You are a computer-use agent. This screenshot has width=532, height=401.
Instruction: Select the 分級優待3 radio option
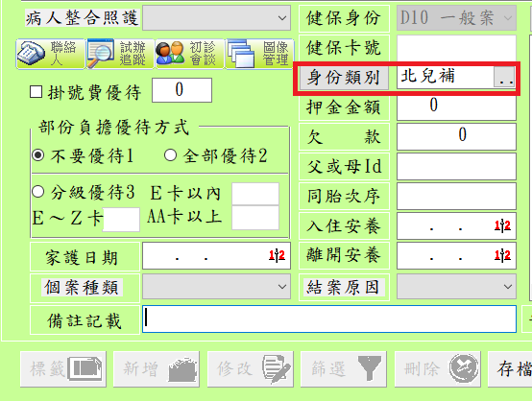tap(38, 192)
